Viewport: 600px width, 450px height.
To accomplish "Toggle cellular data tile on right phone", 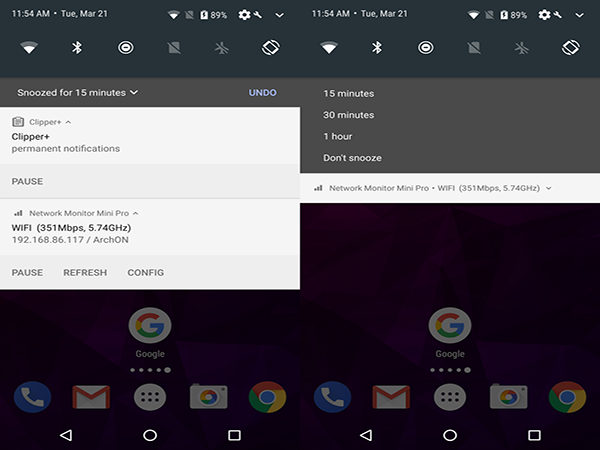I will coord(474,48).
